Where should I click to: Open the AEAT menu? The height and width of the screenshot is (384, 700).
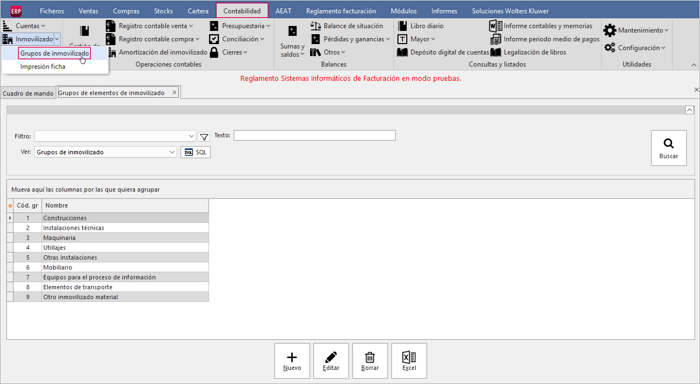click(283, 11)
